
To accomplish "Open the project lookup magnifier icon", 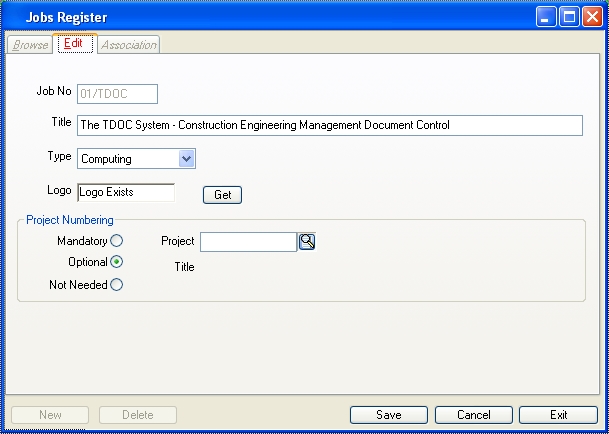I will pos(307,242).
